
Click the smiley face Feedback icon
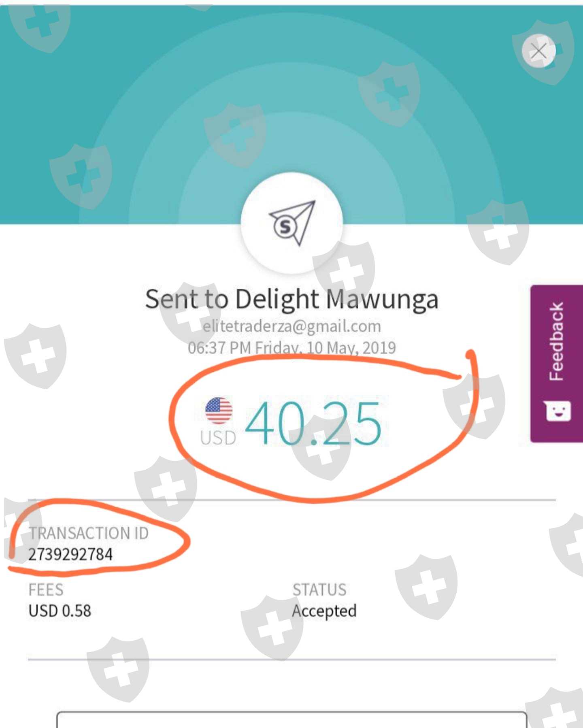[558, 411]
